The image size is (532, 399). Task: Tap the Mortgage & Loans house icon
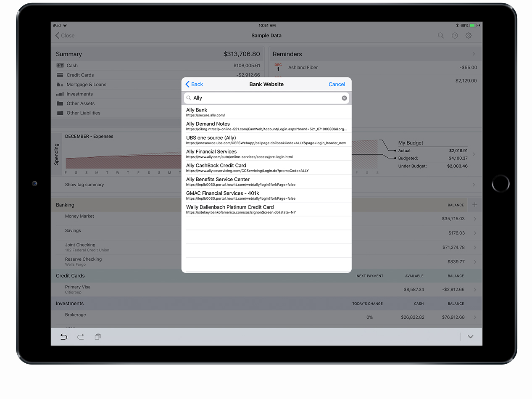60,85
